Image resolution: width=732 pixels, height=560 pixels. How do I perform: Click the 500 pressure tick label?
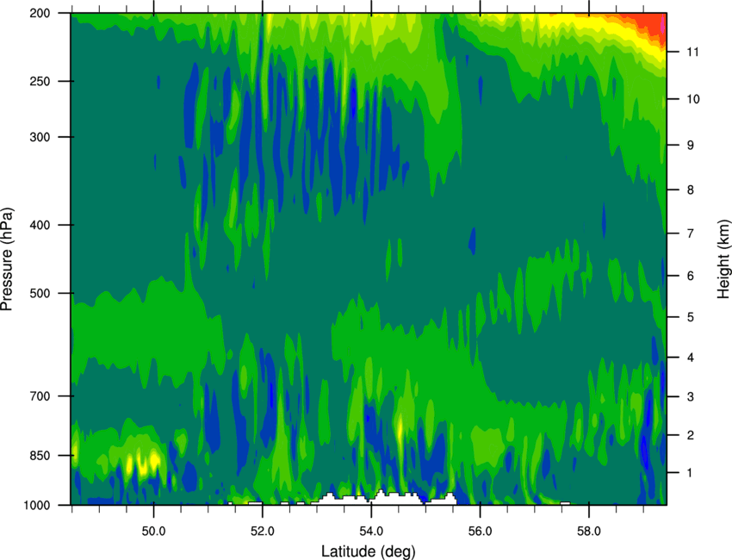pyautogui.click(x=40, y=293)
